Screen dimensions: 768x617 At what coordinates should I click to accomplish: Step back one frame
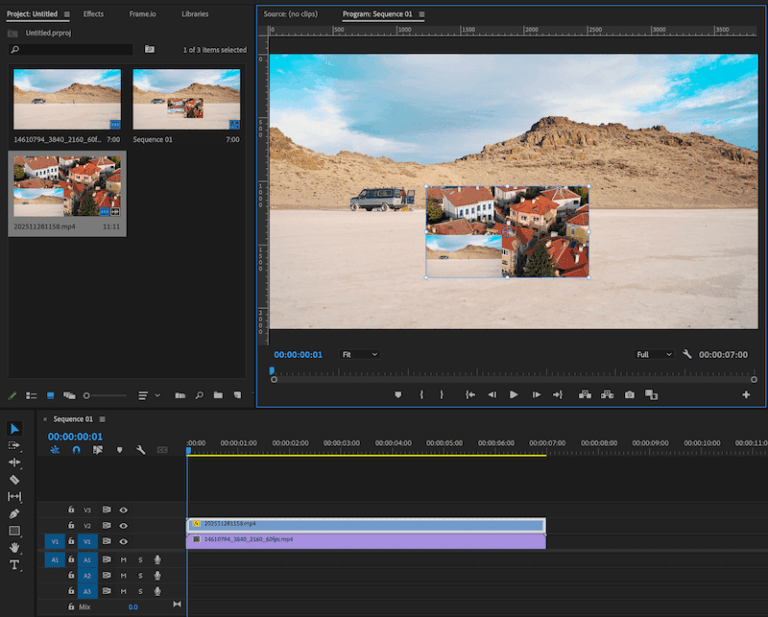[x=492, y=395]
